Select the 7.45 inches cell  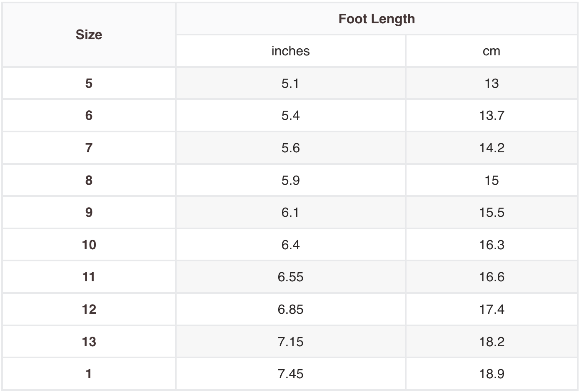(290, 374)
